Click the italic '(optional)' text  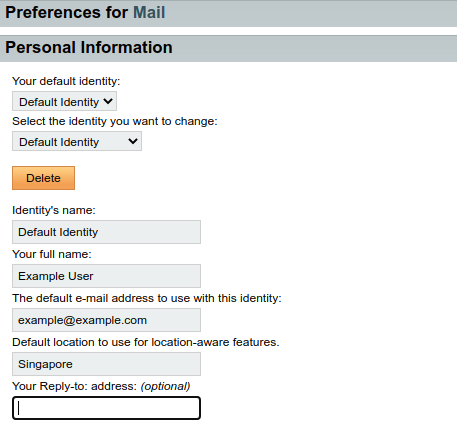click(165, 386)
